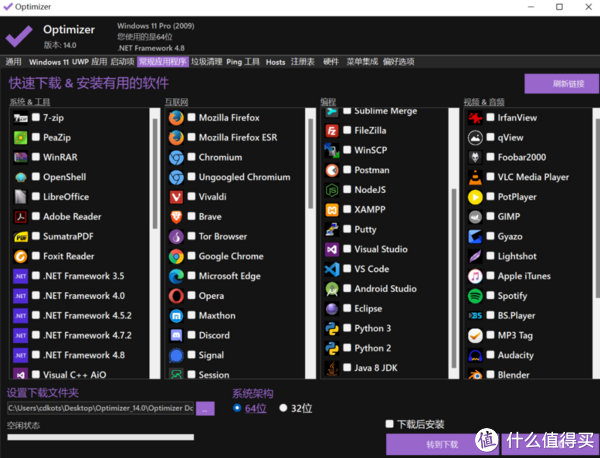Select the 64位 architecture radio button
Image resolution: width=600 pixels, height=458 pixels.
pyautogui.click(x=237, y=408)
